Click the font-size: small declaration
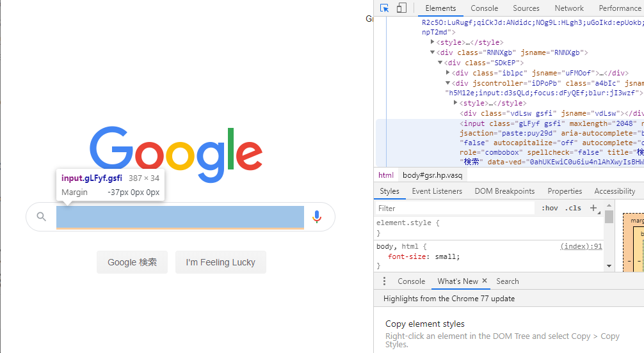 coord(423,256)
